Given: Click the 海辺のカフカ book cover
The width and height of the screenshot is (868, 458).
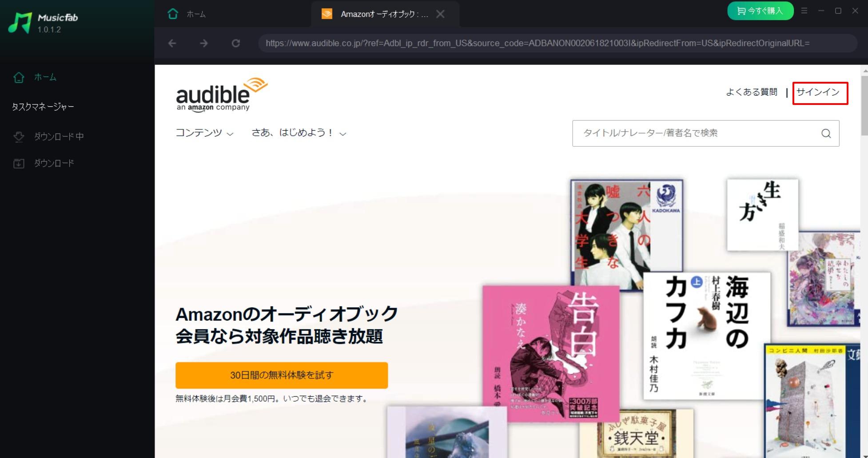Looking at the screenshot, I should click(x=707, y=336).
